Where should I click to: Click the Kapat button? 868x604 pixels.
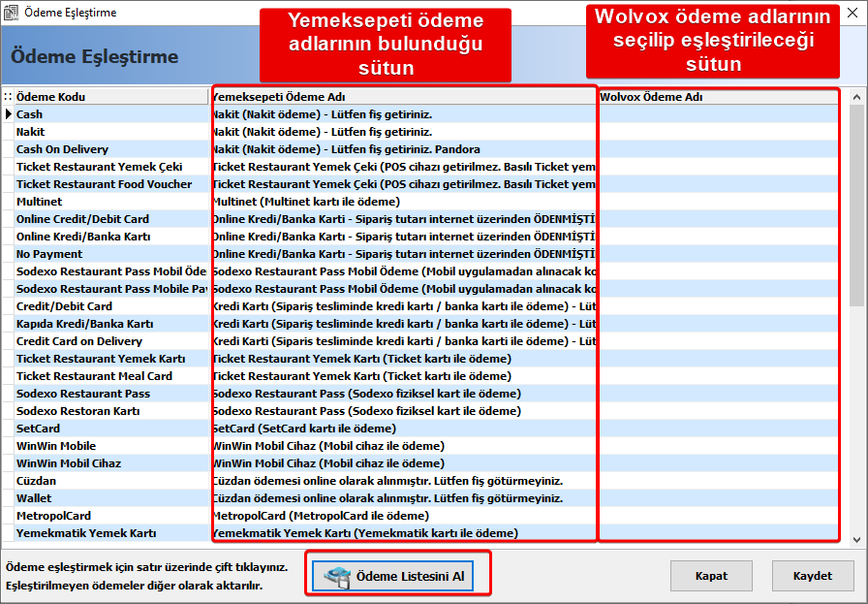(x=711, y=576)
